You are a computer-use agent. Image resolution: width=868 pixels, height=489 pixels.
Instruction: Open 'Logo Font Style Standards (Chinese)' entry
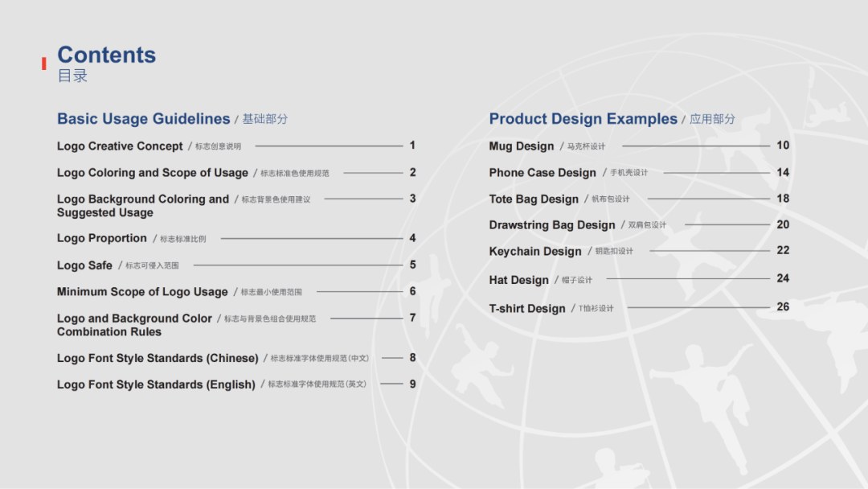[158, 358]
